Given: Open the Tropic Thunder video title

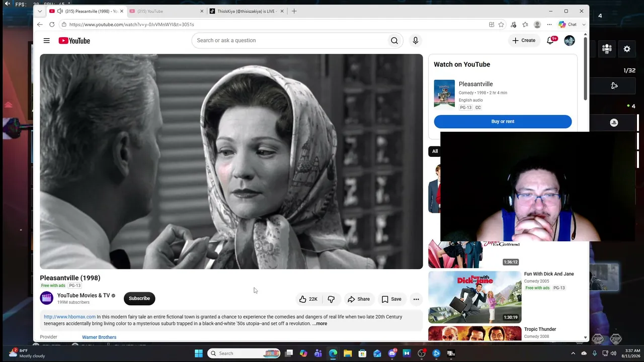Looking at the screenshot, I should (x=540, y=329).
